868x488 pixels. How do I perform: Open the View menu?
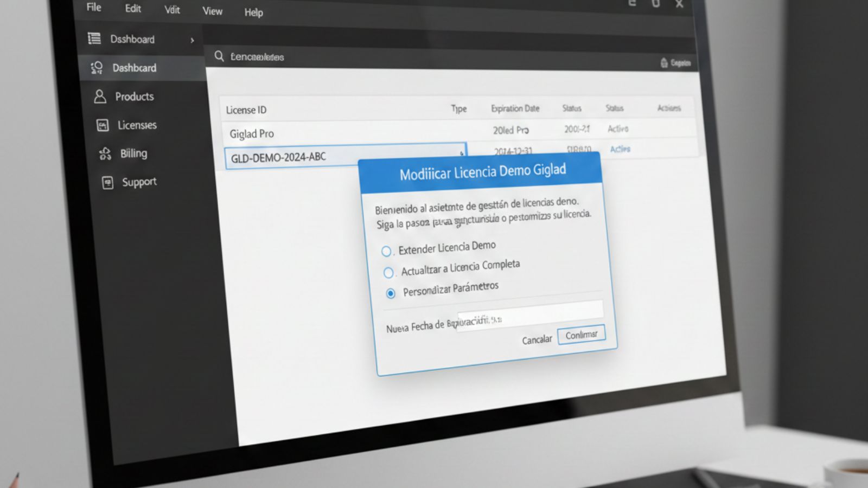[212, 11]
